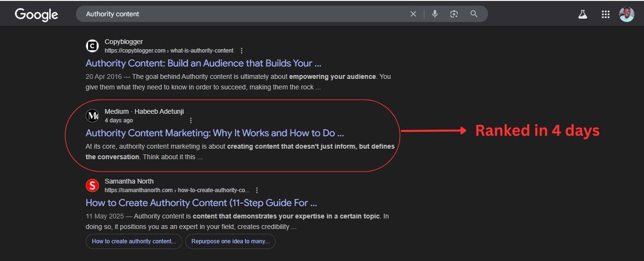This screenshot has width=644, height=261.
Task: Click the Samantha North site favicon
Action: pyautogui.click(x=92, y=185)
